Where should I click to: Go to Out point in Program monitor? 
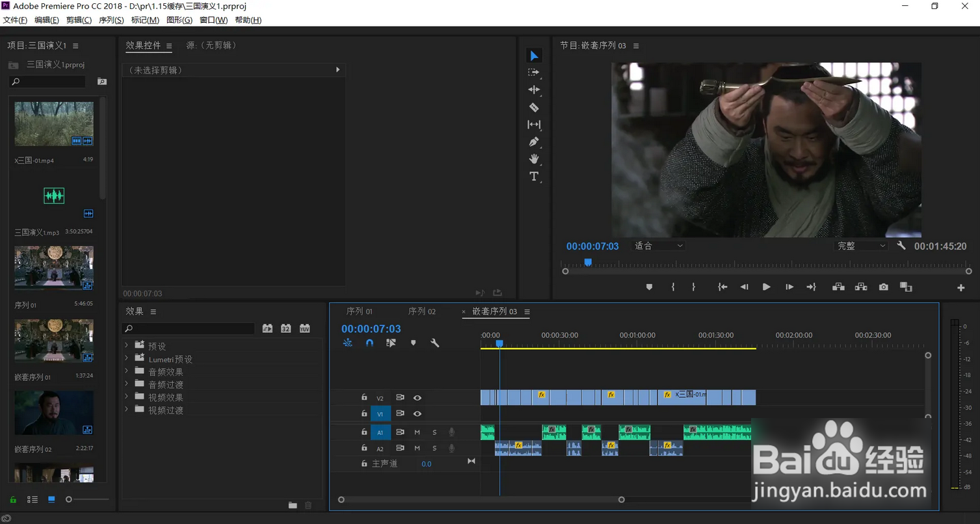[x=811, y=287]
